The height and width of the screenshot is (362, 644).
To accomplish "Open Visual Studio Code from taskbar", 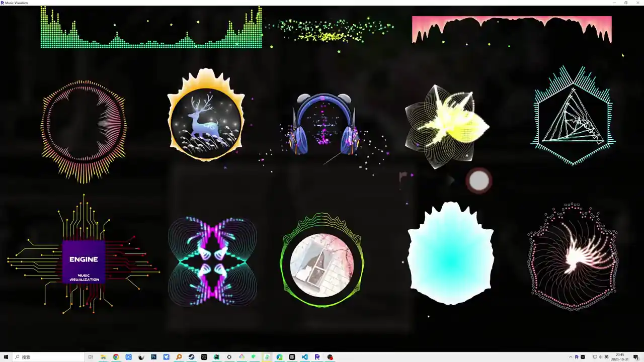I will pyautogui.click(x=304, y=357).
